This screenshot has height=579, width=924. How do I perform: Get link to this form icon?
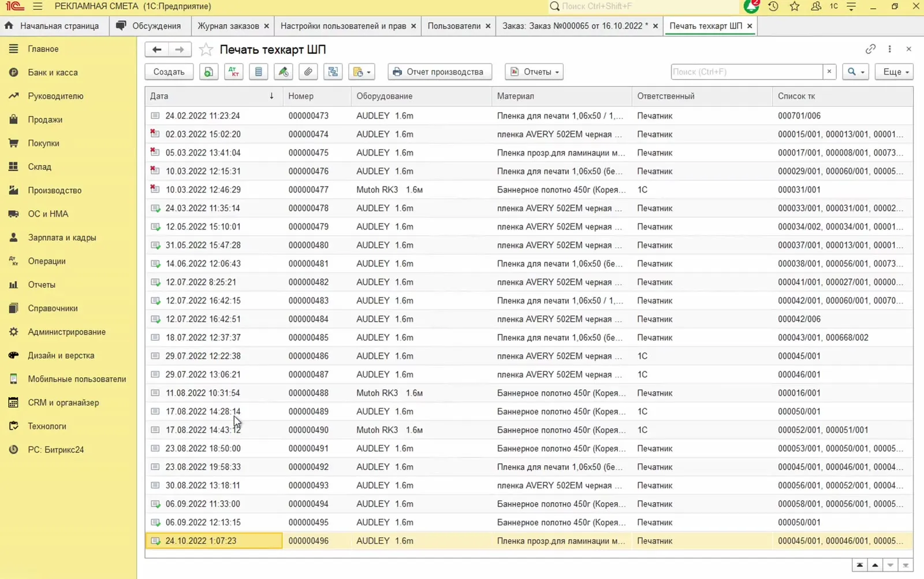(x=870, y=49)
